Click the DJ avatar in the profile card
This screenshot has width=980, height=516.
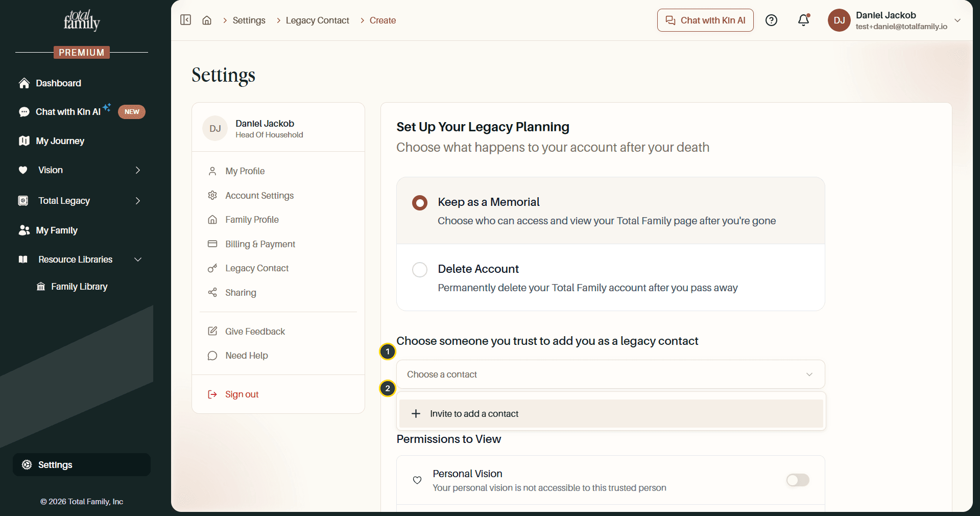click(x=215, y=129)
